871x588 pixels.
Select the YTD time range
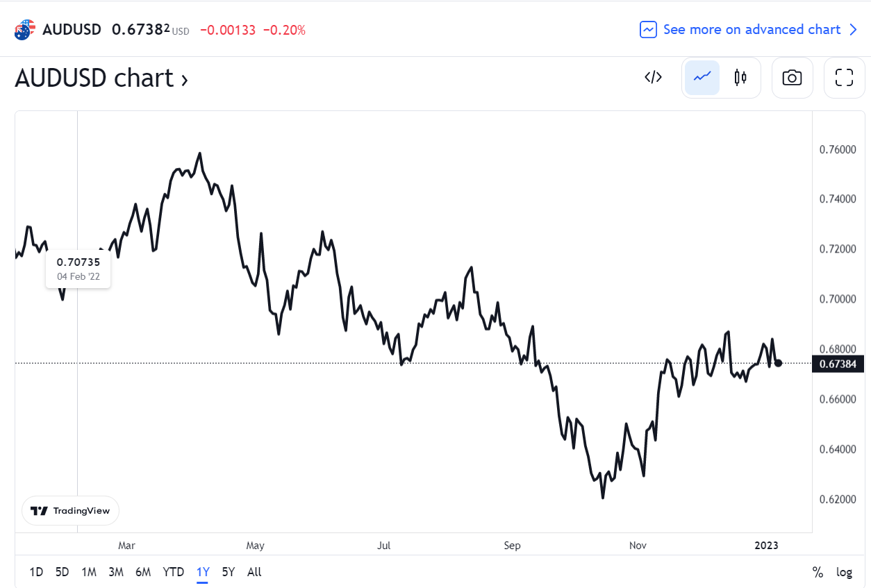(174, 572)
